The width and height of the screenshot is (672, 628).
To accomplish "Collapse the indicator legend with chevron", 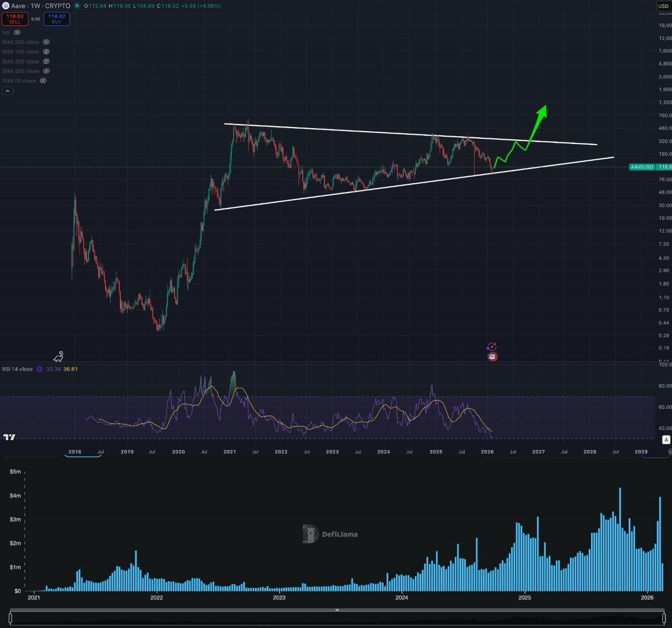I will click(x=8, y=91).
